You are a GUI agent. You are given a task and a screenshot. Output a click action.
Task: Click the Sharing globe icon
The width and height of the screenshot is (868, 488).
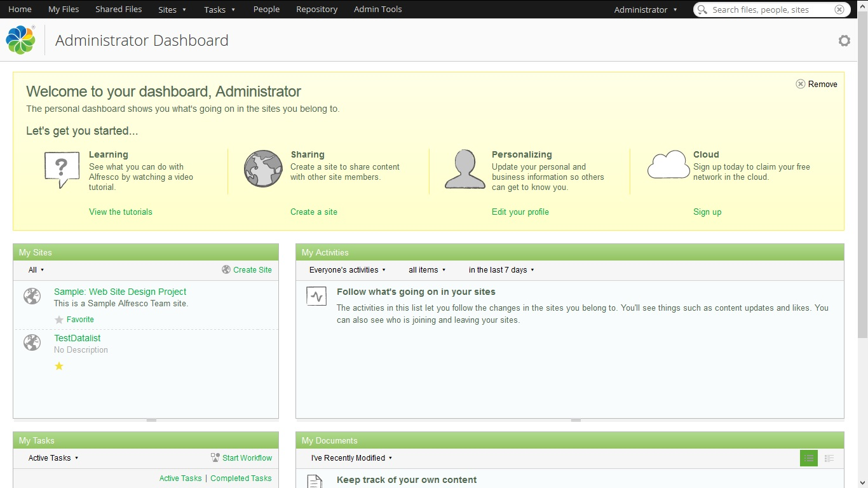tap(263, 169)
